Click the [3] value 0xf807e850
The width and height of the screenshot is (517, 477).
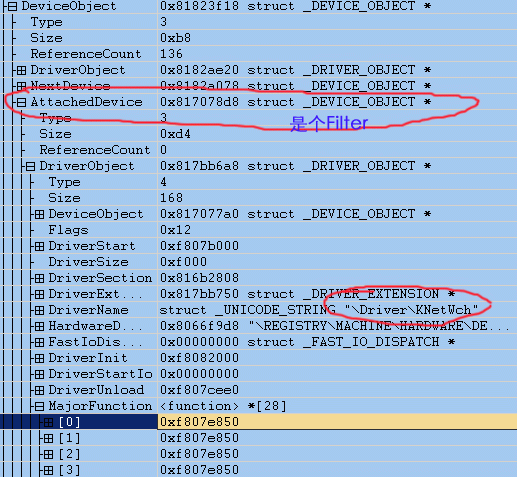pyautogui.click(x=199, y=470)
